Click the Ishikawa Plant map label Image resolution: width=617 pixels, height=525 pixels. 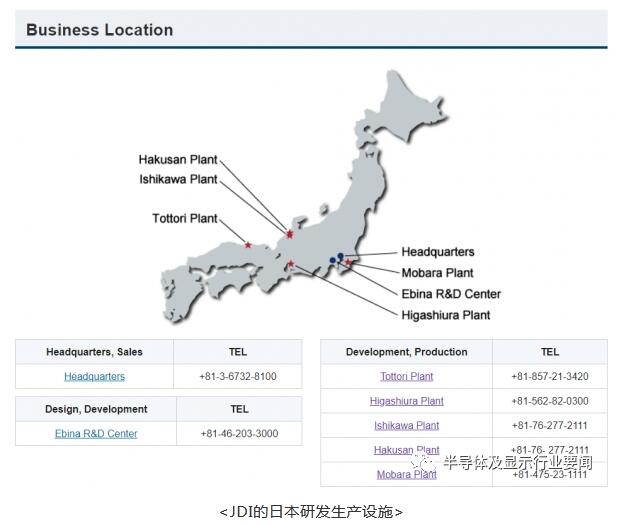coord(178,179)
